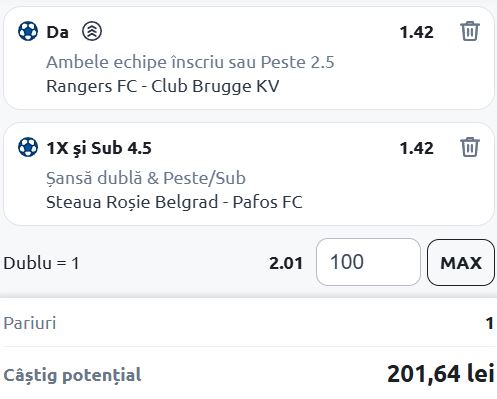This screenshot has height=399, width=497.
Task: Click the combined odds value 2.01
Action: pos(286,263)
